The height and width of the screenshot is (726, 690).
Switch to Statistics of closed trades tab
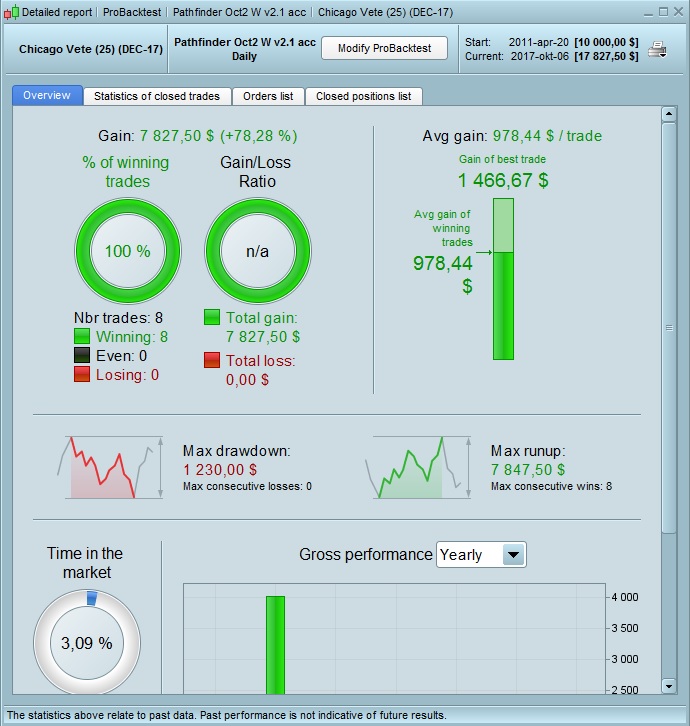[157, 96]
